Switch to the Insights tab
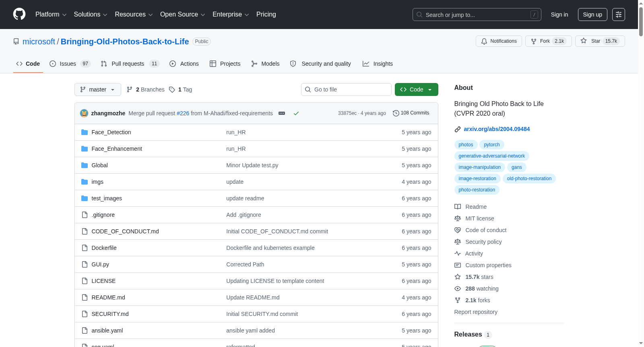The height and width of the screenshot is (347, 644). pos(378,64)
